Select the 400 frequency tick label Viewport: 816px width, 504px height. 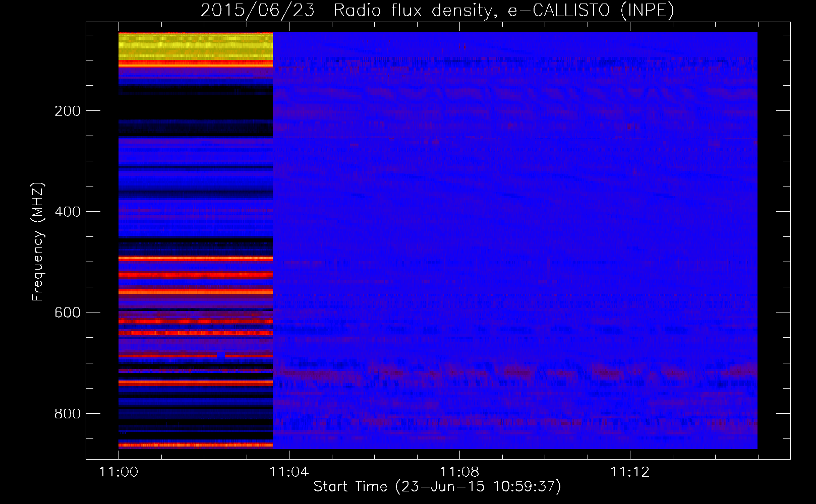coord(68,212)
